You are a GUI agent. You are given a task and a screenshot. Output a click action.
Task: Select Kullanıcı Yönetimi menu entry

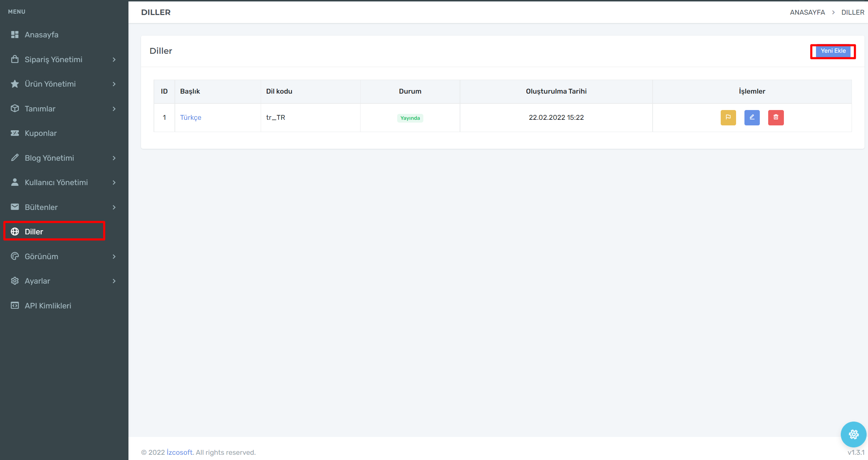point(56,182)
